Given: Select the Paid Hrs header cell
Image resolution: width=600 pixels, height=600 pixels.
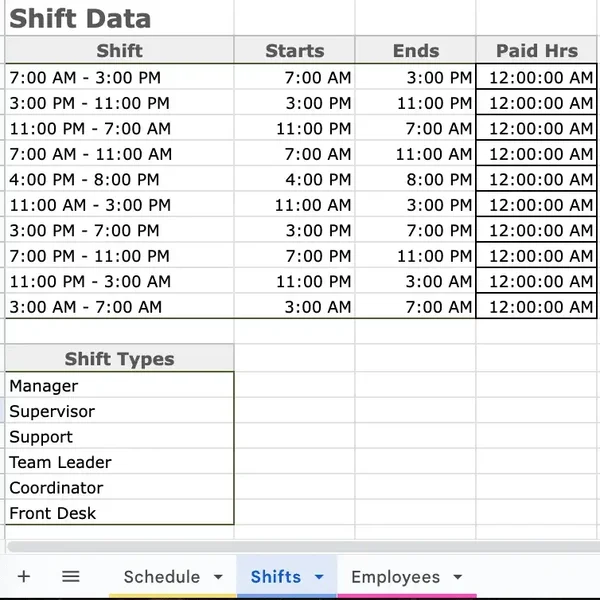Looking at the screenshot, I should coord(537,51).
